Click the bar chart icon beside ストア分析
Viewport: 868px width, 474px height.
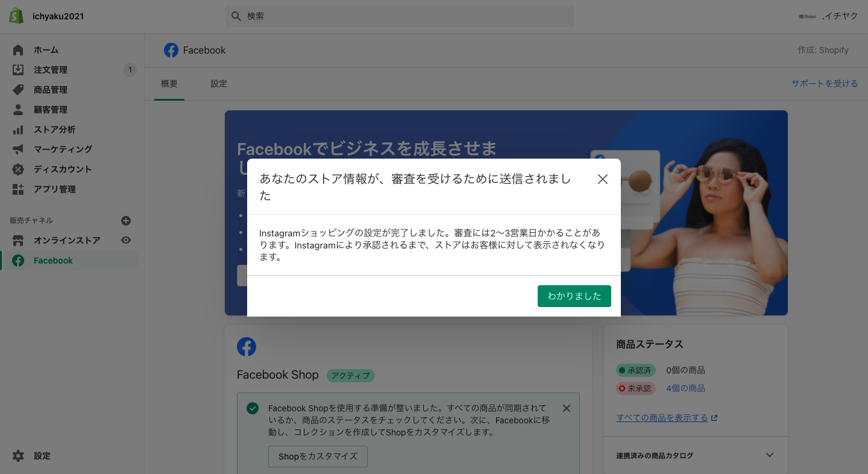pyautogui.click(x=18, y=130)
